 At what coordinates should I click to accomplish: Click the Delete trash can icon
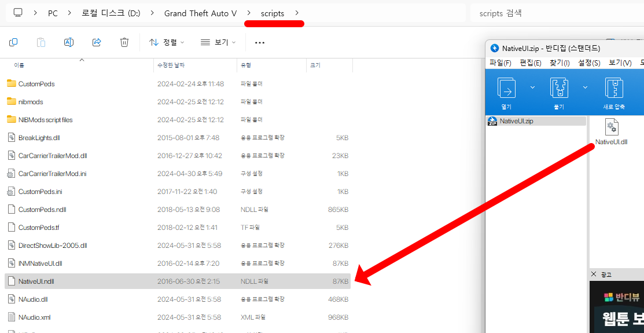coord(124,42)
